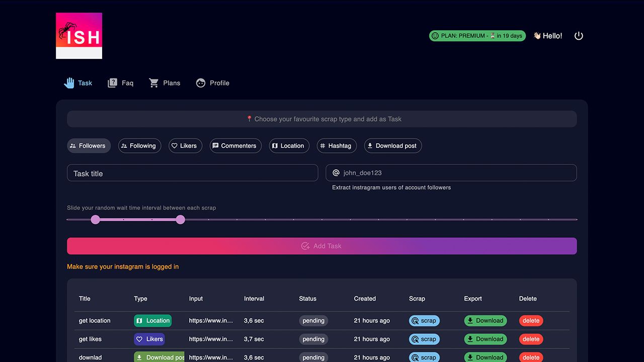The image size is (644, 362).
Task: Choose the Likers scrap type
Action: tap(185, 146)
